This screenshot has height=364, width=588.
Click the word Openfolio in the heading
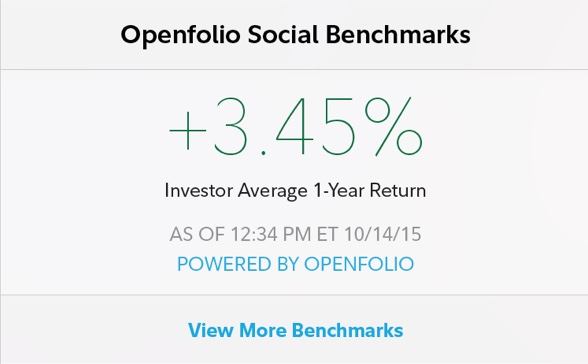pos(180,35)
